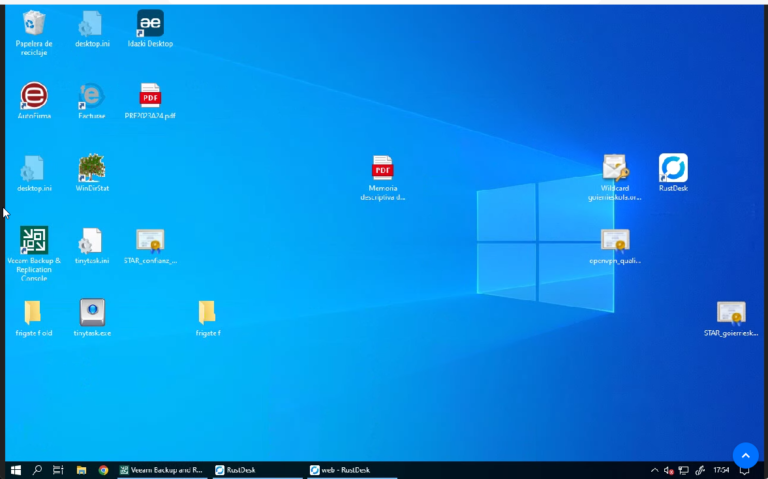Image resolution: width=768 pixels, height=479 pixels.
Task: Open Google Chrome from the taskbar
Action: [103, 470]
